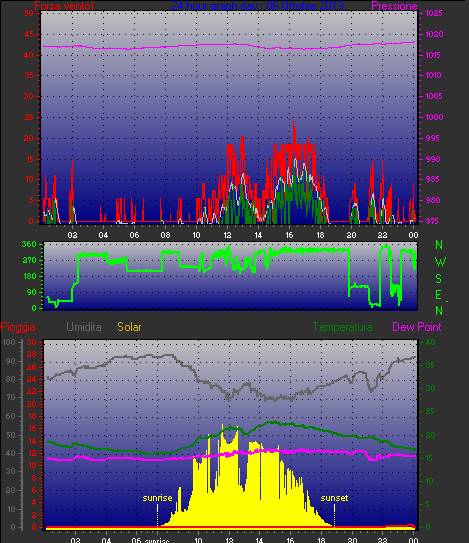469x543 pixels.
Task: Click the Pressione axis title
Action: click(394, 6)
